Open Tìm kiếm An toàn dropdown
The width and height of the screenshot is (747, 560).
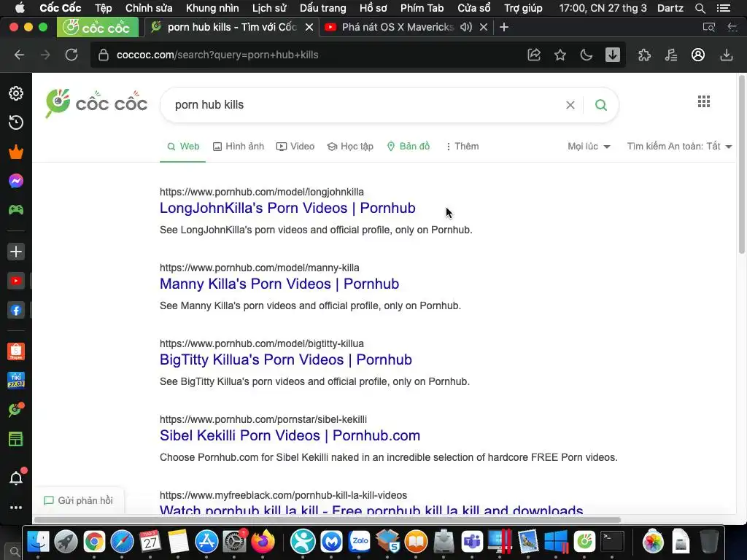(x=679, y=146)
